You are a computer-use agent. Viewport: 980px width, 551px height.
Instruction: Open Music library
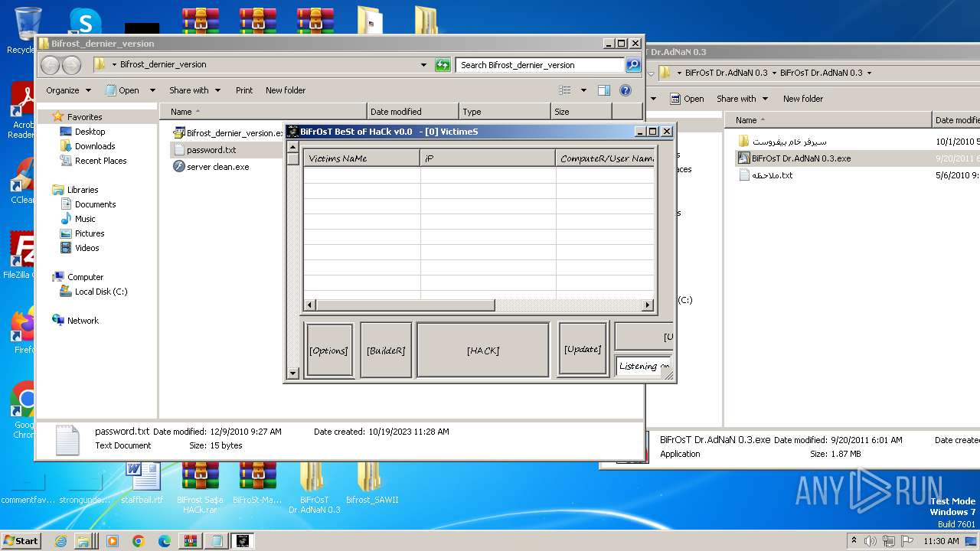point(85,219)
